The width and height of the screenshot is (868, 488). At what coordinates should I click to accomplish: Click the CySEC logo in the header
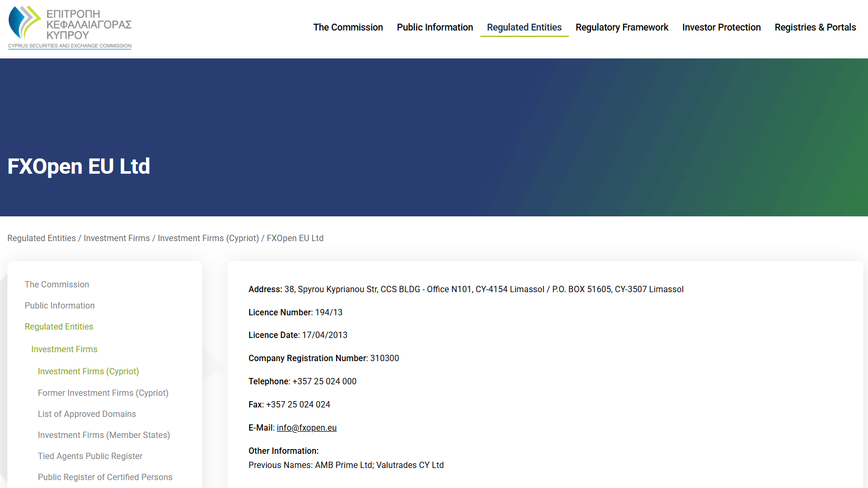70,27
